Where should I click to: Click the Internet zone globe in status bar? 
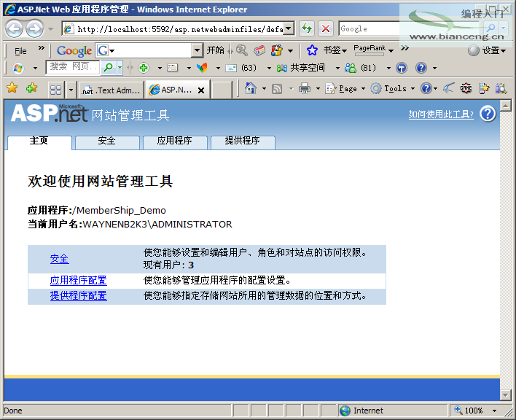(345, 411)
